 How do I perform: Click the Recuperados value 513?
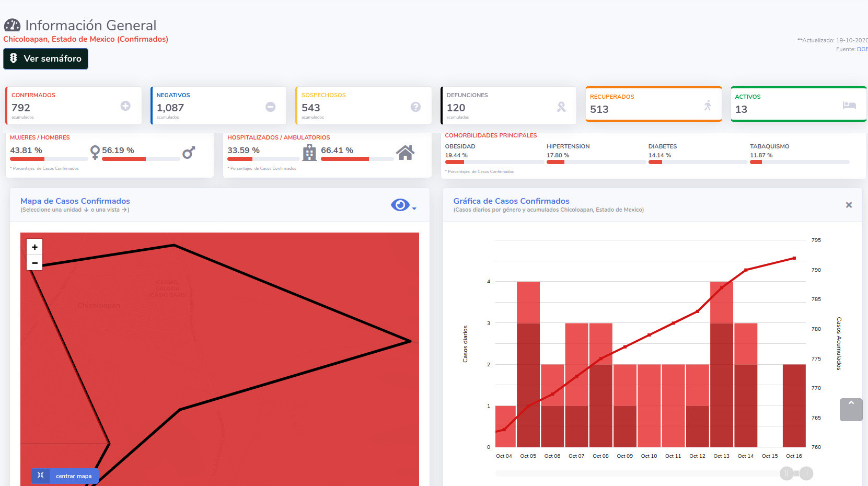(x=599, y=109)
